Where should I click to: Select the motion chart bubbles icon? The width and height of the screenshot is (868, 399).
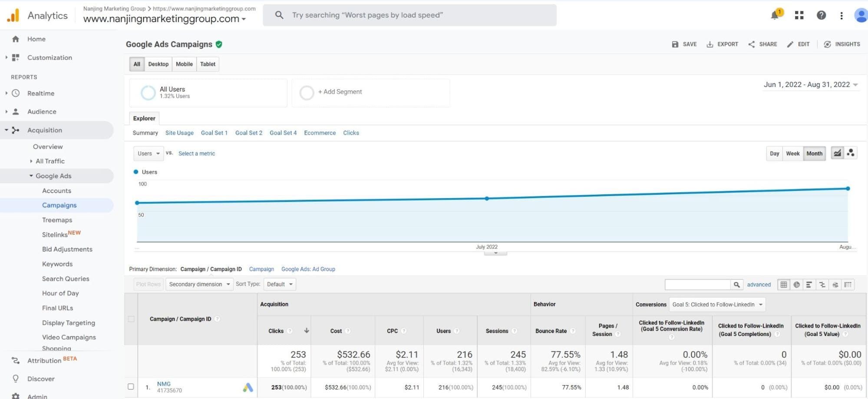[851, 153]
